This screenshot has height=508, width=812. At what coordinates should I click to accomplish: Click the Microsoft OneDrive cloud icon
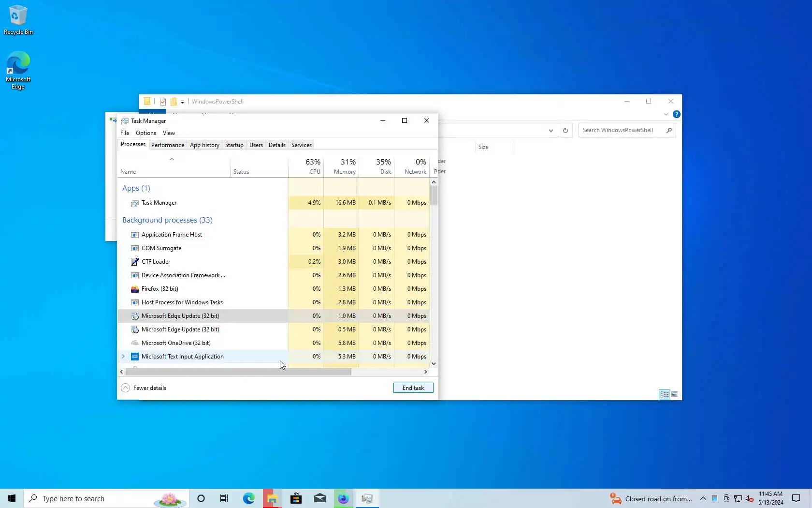point(135,343)
